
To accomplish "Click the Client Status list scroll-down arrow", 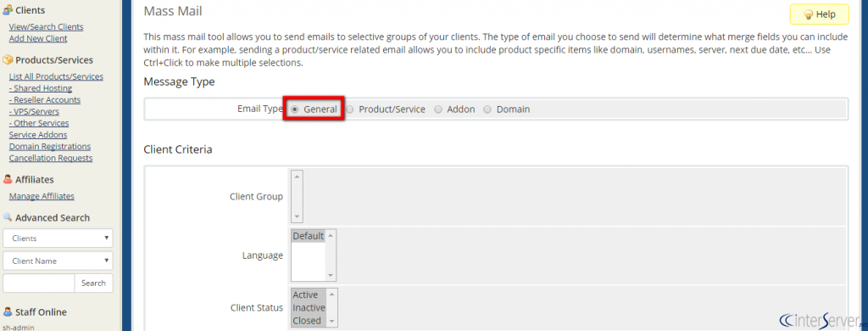I will tap(331, 322).
